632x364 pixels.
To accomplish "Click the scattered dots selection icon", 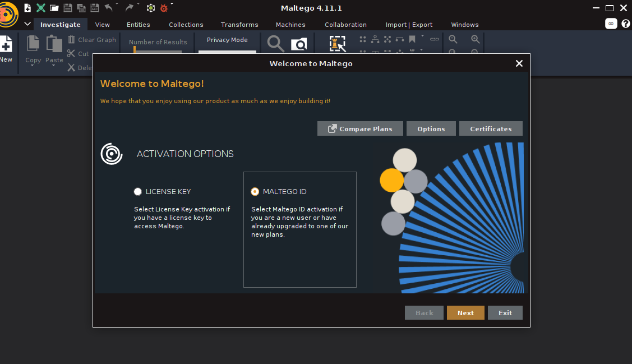I will coord(387,39).
